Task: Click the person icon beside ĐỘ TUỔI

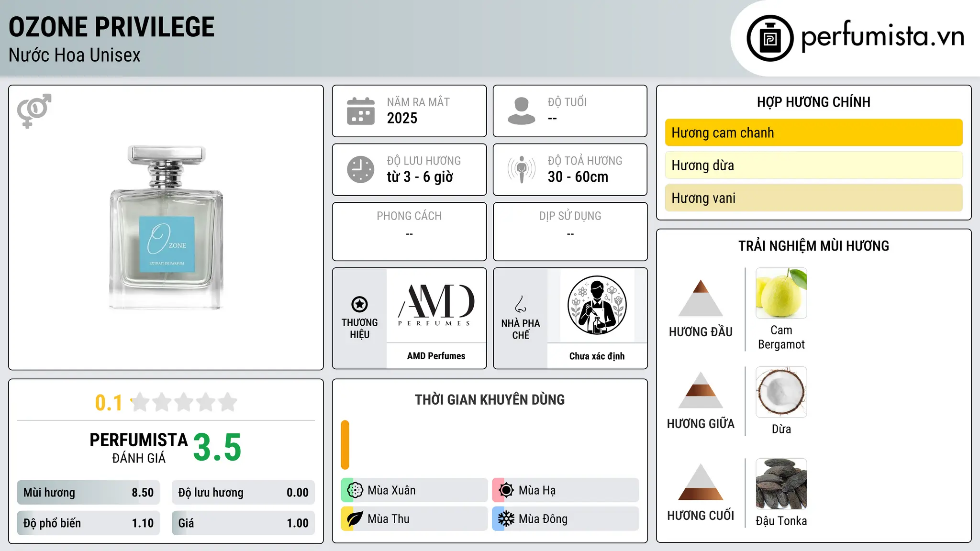Action: (x=522, y=111)
